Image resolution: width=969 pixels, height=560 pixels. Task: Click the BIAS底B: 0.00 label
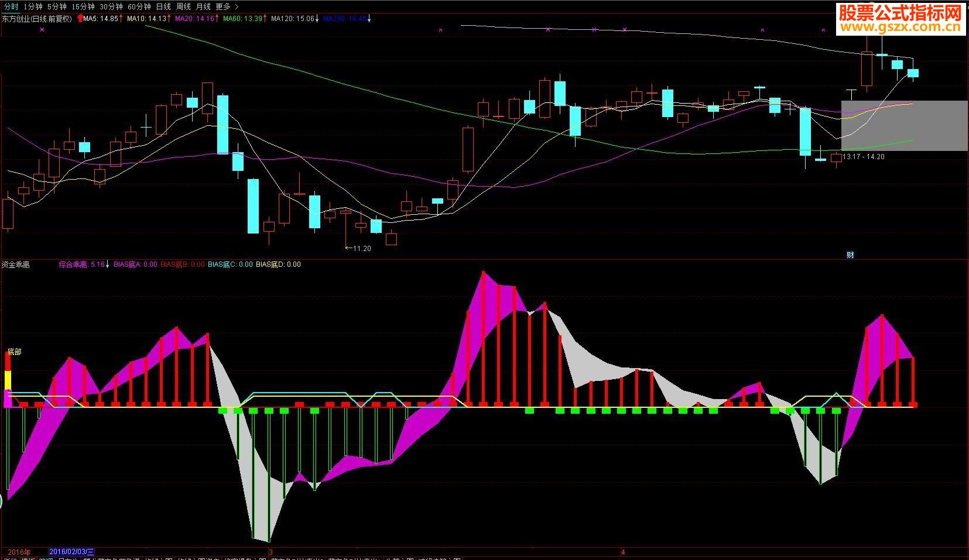(x=183, y=264)
